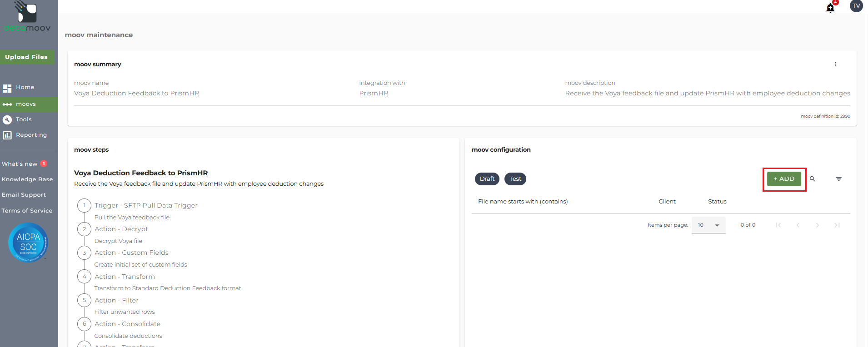Viewport: 868px width, 347px height.
Task: Click Action - Transform step
Action: [x=125, y=277]
